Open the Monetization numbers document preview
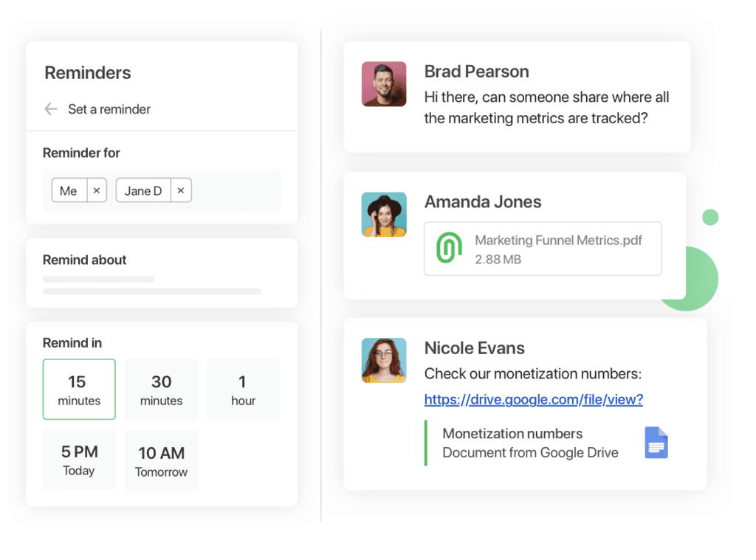 click(530, 443)
